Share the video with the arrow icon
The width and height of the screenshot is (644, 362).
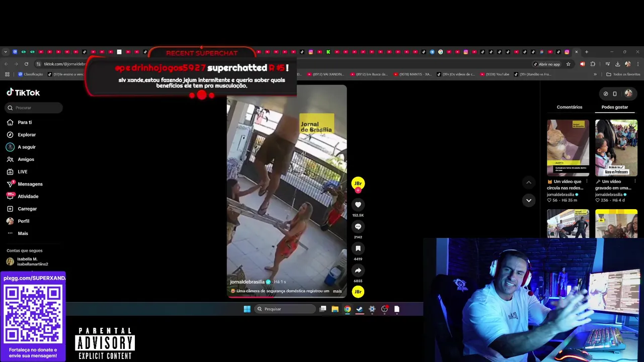click(x=358, y=270)
